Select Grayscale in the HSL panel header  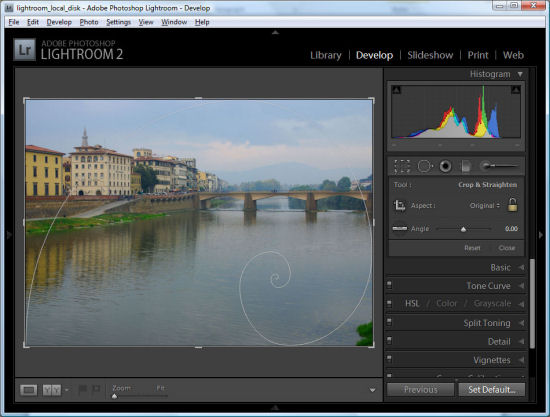[492, 303]
